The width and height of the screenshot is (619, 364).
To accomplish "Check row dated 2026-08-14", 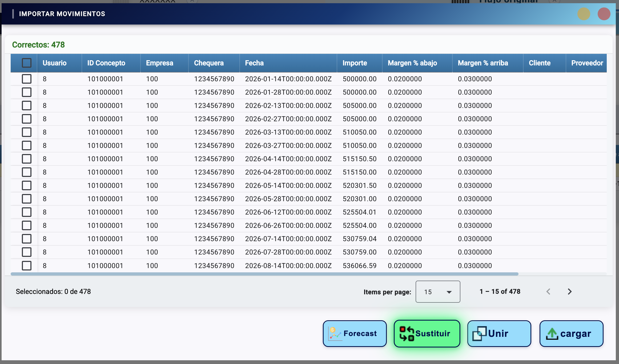I will click(x=27, y=265).
